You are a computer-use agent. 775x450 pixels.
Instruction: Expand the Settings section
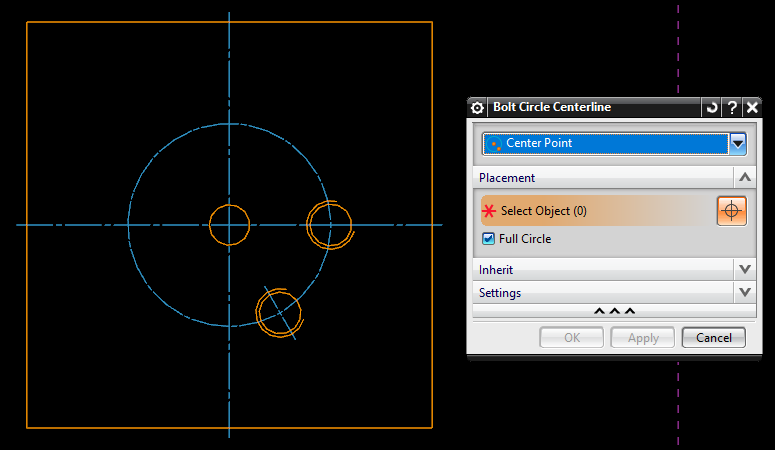[744, 293]
